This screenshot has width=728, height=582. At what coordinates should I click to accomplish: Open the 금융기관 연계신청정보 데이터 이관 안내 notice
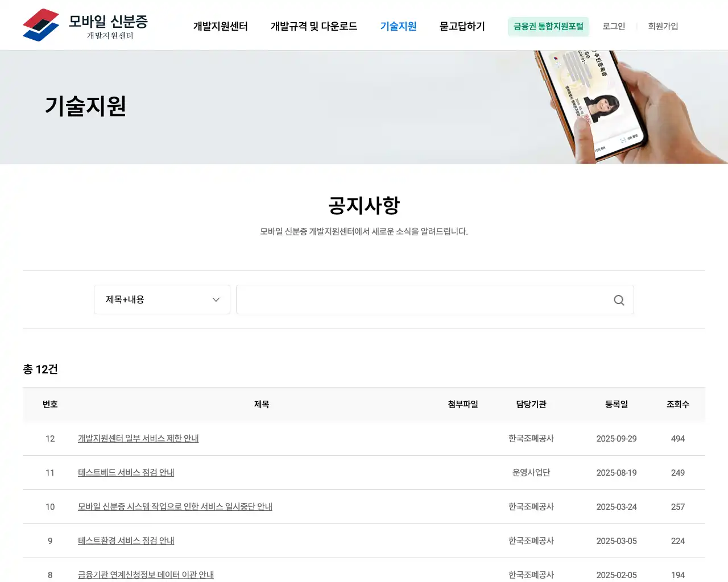click(146, 575)
